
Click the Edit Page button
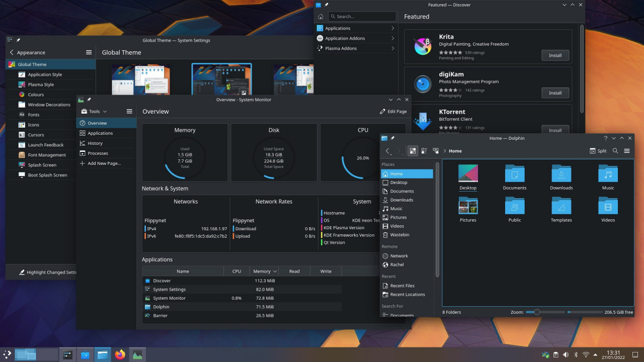tap(393, 111)
